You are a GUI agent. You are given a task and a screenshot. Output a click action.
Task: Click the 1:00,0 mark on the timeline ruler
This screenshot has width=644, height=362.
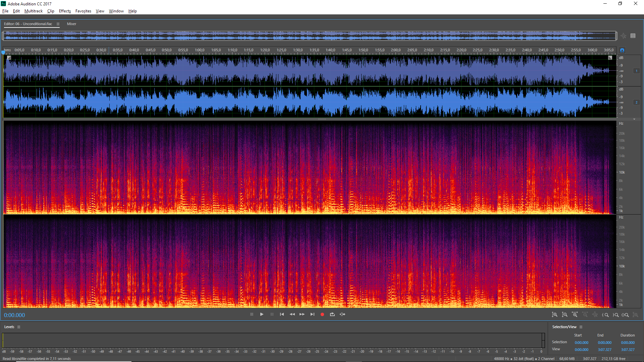click(200, 50)
